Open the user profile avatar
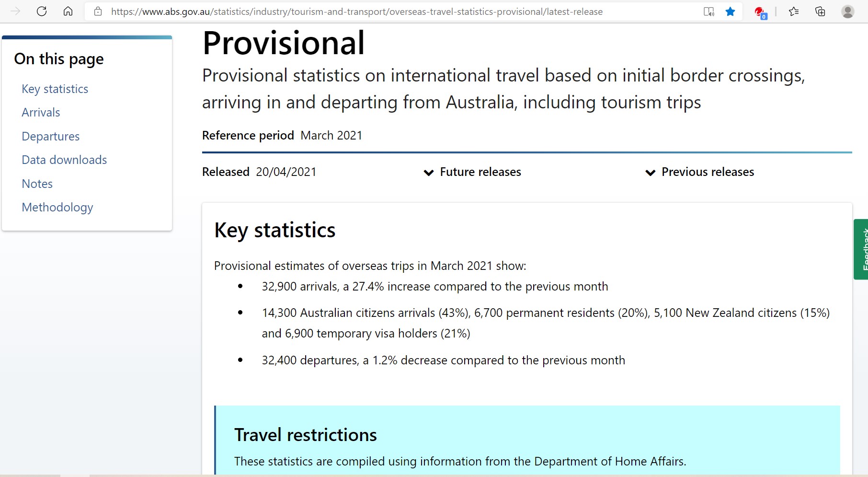 click(x=847, y=12)
